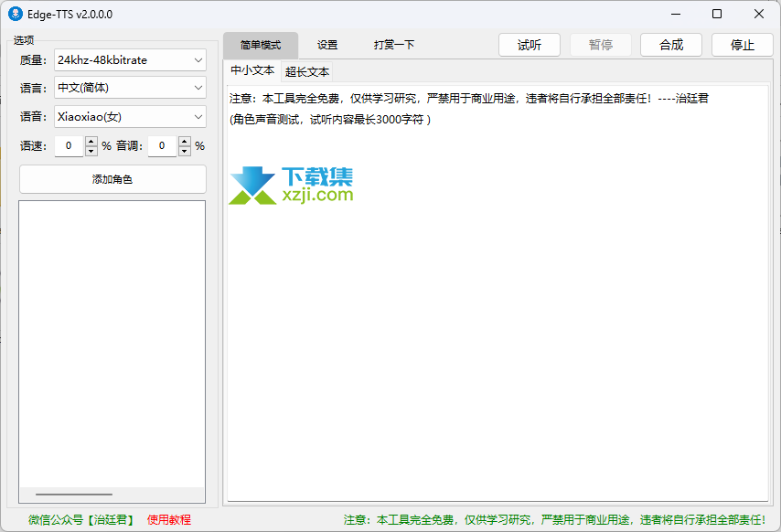Image resolution: width=781 pixels, height=532 pixels.
Task: Click the 微信公众号【治廷君】 link
Action: pyautogui.click(x=81, y=520)
